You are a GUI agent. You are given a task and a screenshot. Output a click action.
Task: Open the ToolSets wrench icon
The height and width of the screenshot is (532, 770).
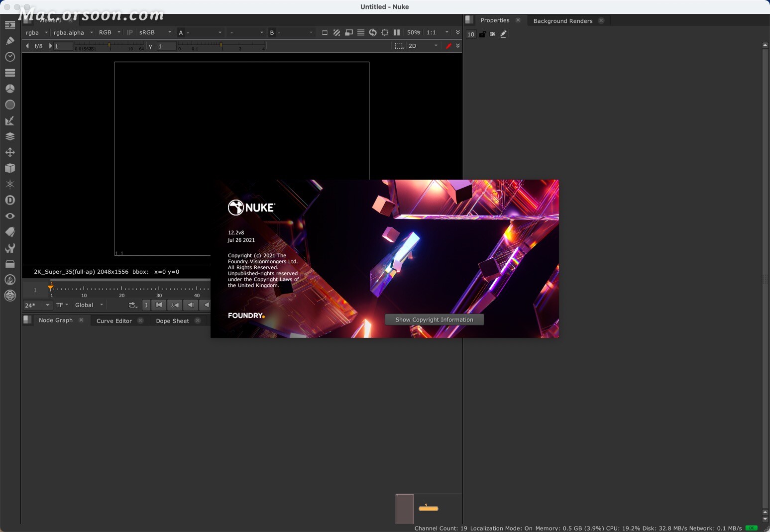click(x=10, y=248)
